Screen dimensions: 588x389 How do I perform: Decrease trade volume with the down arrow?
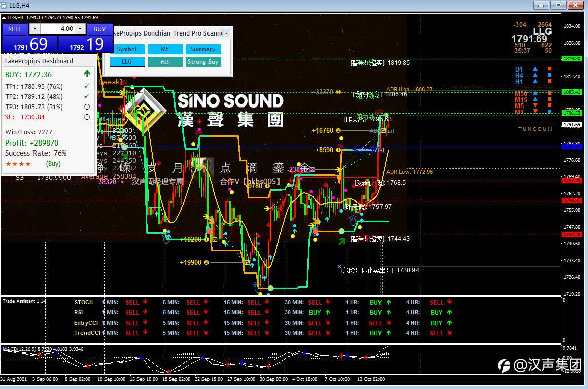[35, 29]
